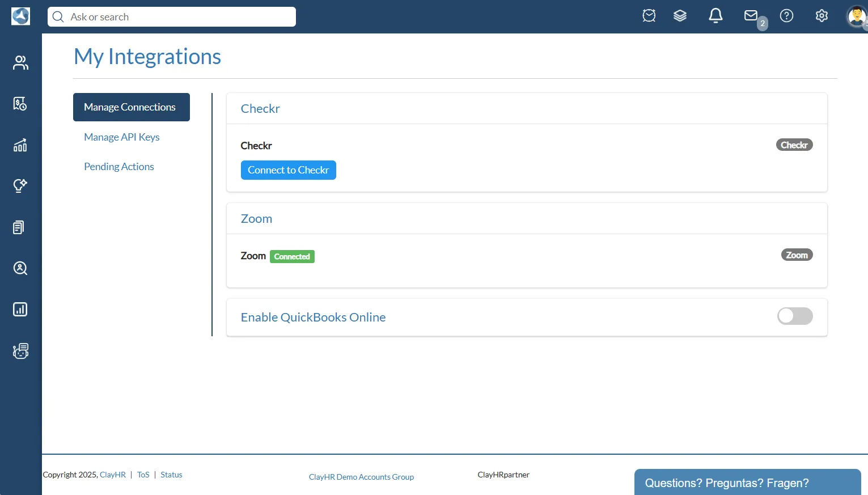Click the Checkr section heading
The height and width of the screenshot is (495, 868).
click(x=260, y=109)
